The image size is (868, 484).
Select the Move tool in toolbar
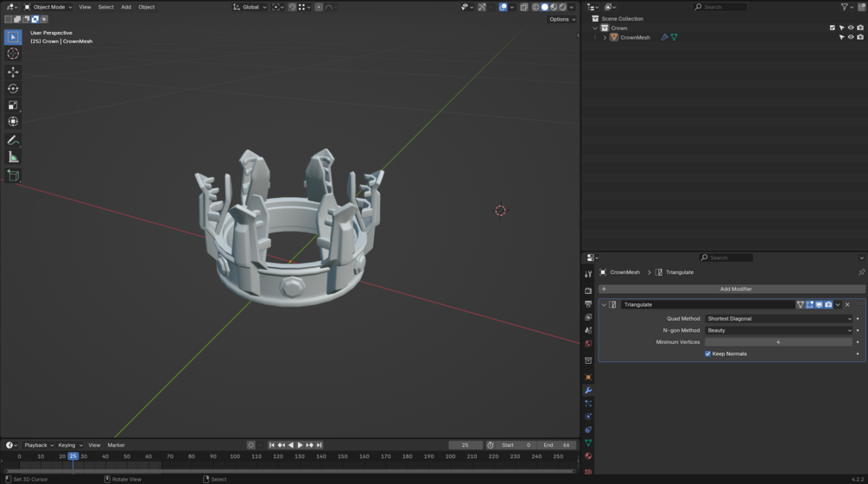13,72
